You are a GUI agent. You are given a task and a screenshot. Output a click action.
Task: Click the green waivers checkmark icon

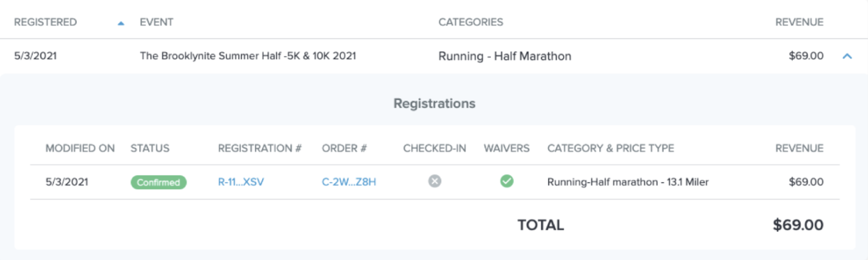coord(507,181)
